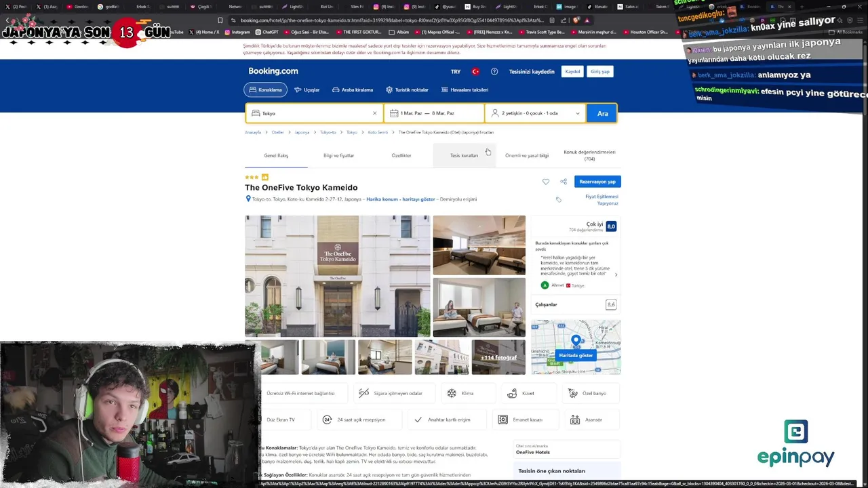The height and width of the screenshot is (488, 868).
Task: Select the Özellikler tab
Action: tap(401, 156)
